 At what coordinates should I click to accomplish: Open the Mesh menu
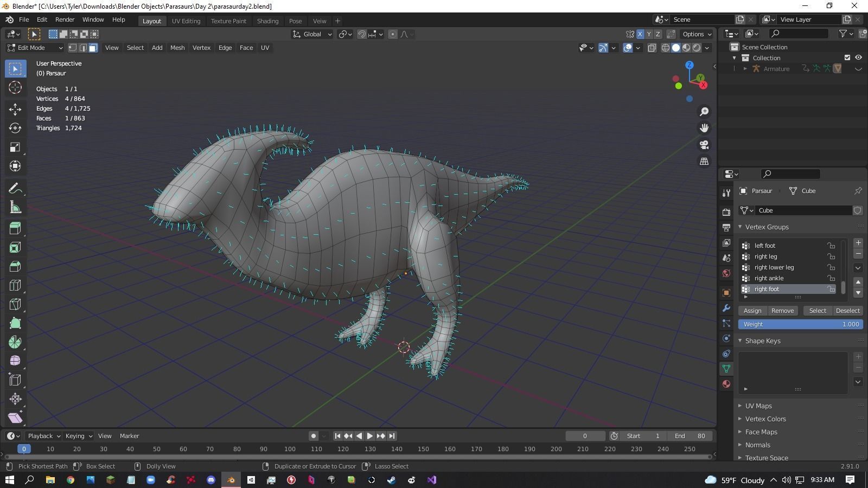(x=177, y=48)
